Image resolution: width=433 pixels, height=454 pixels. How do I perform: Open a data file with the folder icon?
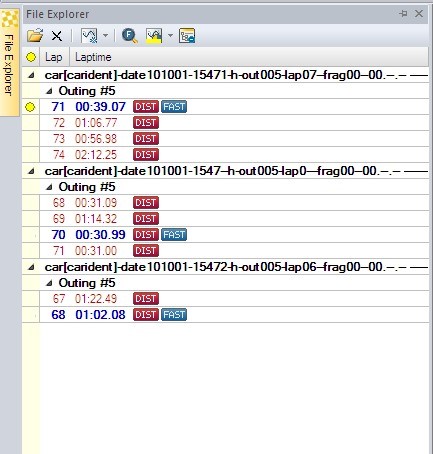35,35
